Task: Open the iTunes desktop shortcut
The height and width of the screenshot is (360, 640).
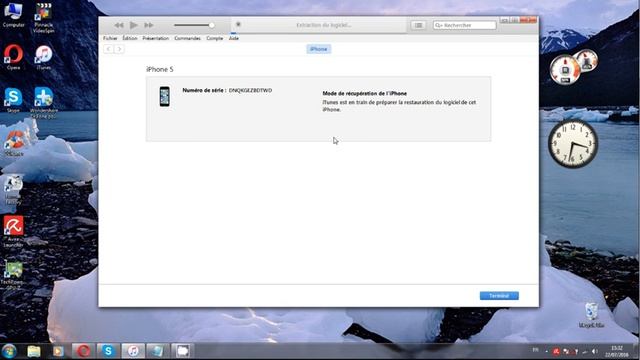Action: click(x=44, y=58)
